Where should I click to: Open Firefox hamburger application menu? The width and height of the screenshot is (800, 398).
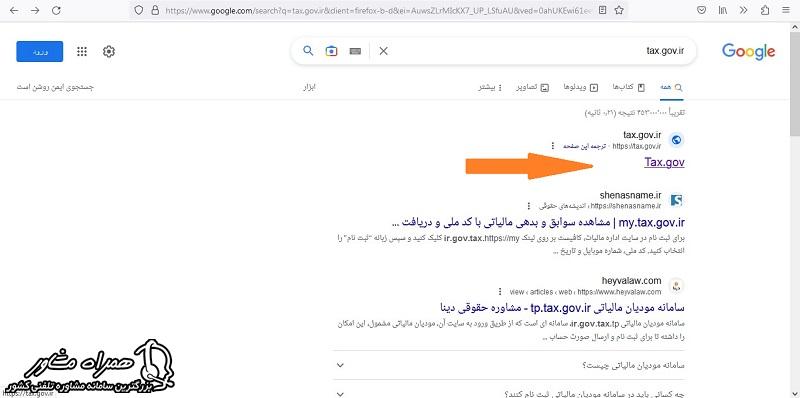click(786, 10)
